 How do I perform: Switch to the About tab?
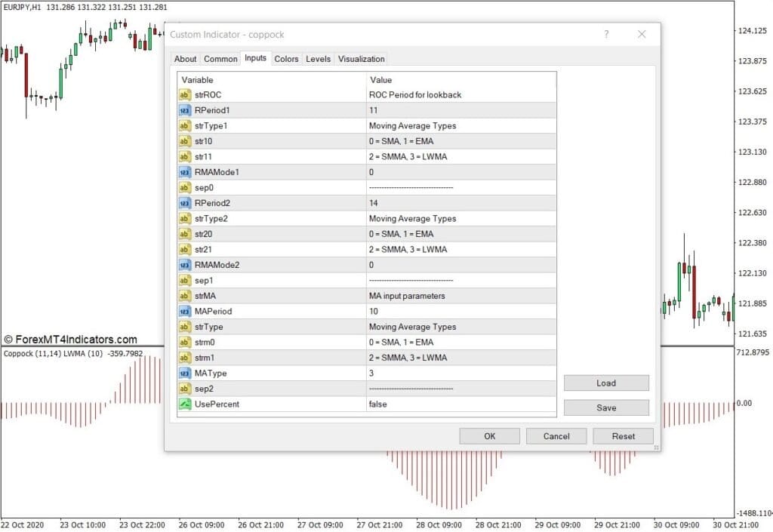(185, 59)
